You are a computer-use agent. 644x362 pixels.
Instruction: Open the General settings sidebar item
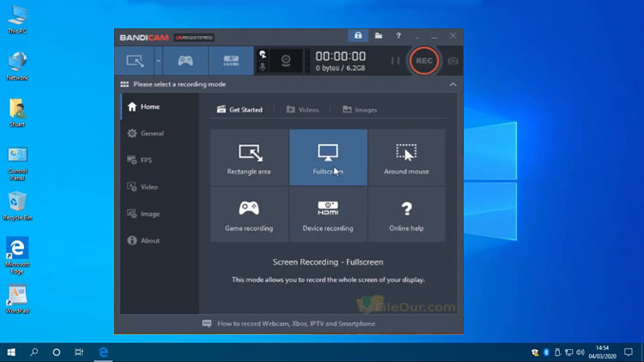[x=161, y=133]
